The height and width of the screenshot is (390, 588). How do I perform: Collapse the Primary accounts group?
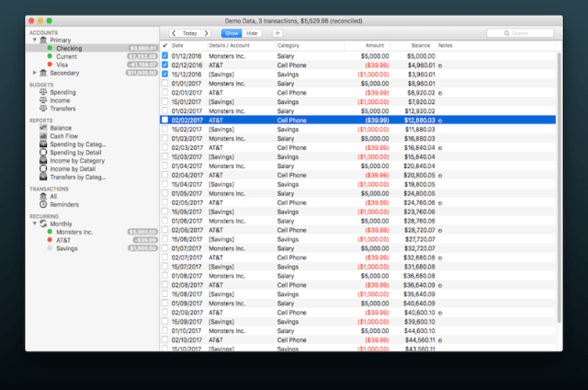tap(35, 40)
